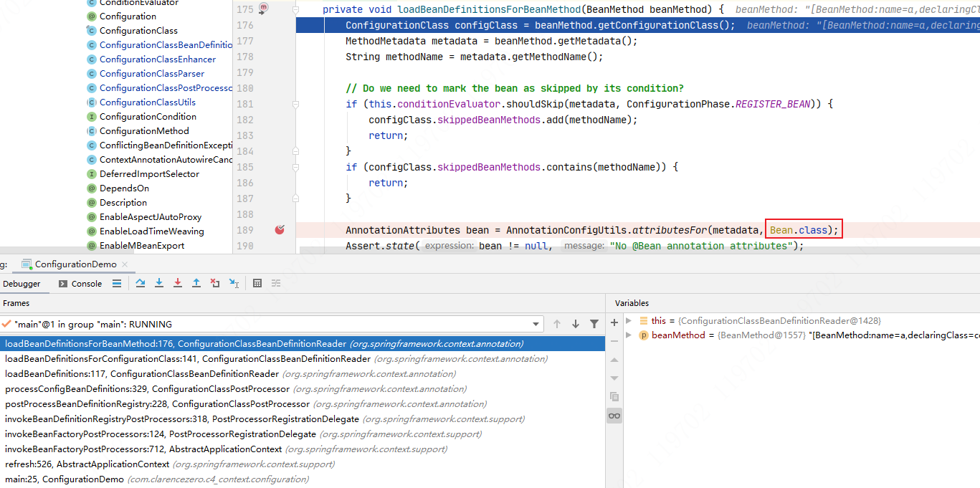Click the frames filter funnel icon
Image resolution: width=980 pixels, height=488 pixels.
[x=594, y=324]
